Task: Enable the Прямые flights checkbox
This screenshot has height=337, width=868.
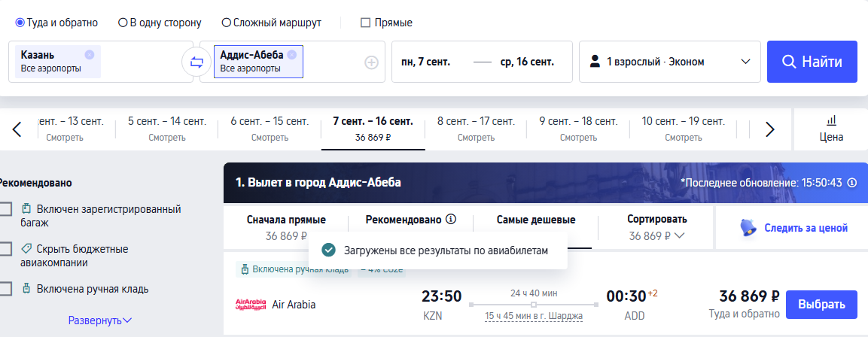Action: [x=366, y=23]
